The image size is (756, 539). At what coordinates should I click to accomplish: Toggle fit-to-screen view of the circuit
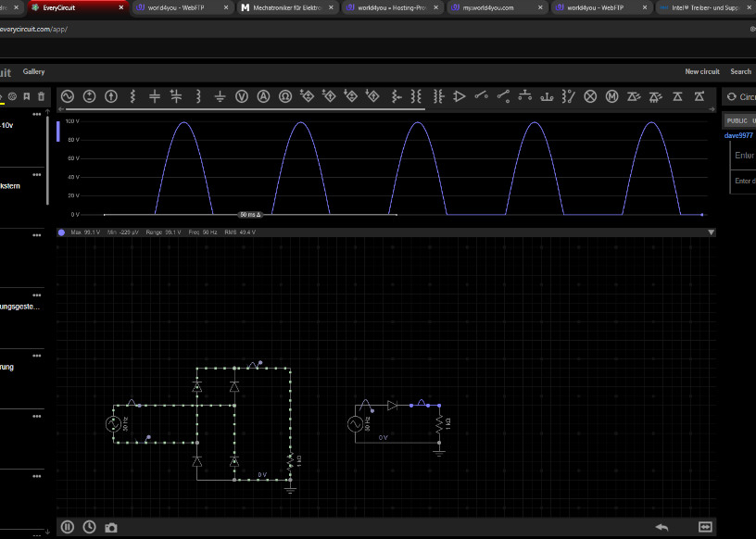click(x=705, y=527)
